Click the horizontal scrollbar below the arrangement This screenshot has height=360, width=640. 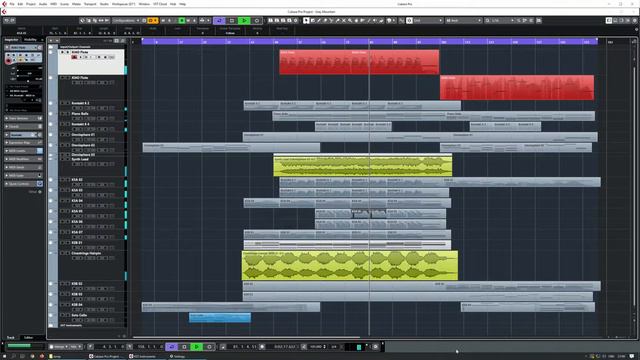click(x=246, y=338)
